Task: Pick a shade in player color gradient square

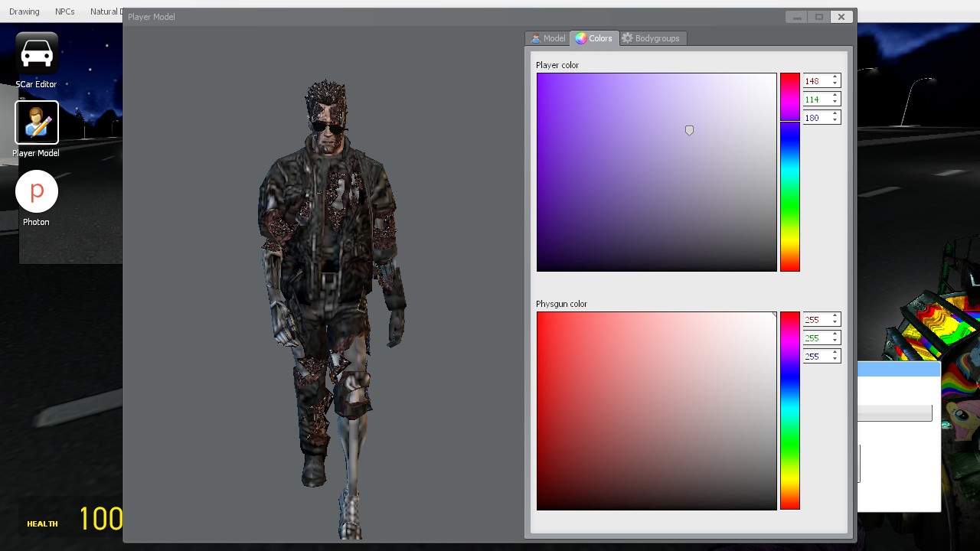Action: pyautogui.click(x=656, y=172)
